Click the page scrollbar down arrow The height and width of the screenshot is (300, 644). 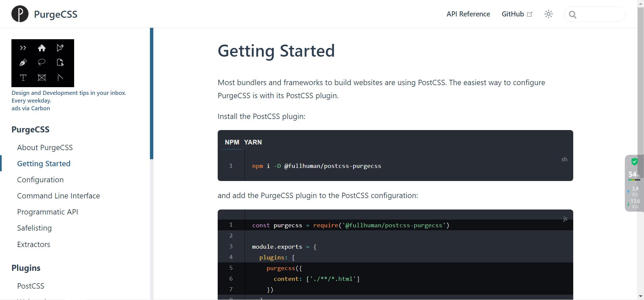tap(640, 297)
